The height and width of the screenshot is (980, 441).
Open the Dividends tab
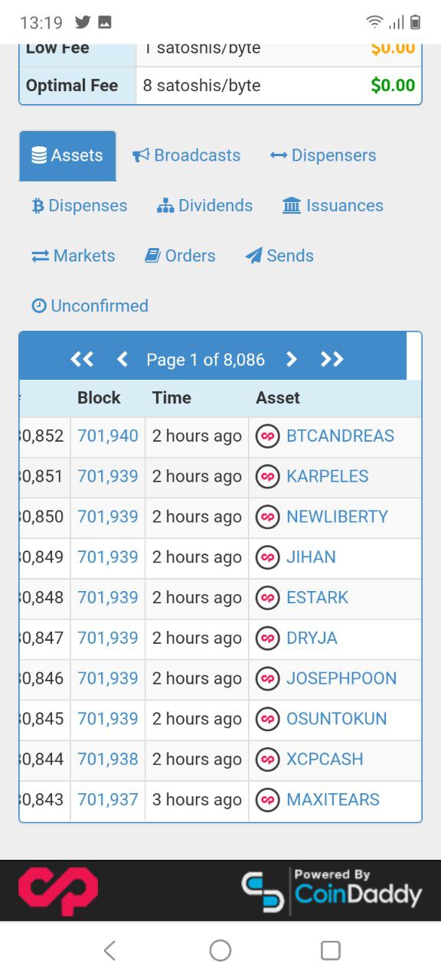coord(204,205)
